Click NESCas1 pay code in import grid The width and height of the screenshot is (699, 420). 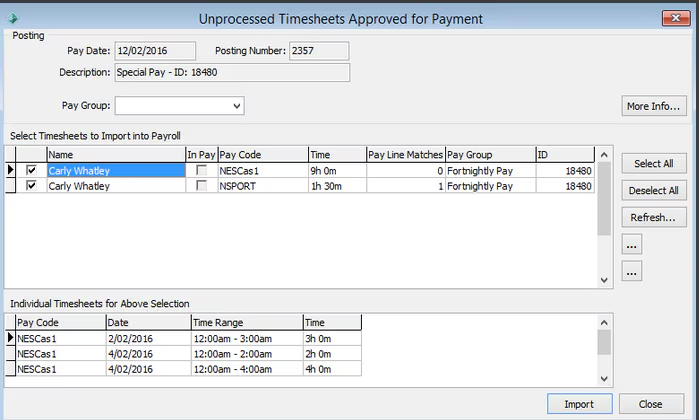tap(263, 171)
